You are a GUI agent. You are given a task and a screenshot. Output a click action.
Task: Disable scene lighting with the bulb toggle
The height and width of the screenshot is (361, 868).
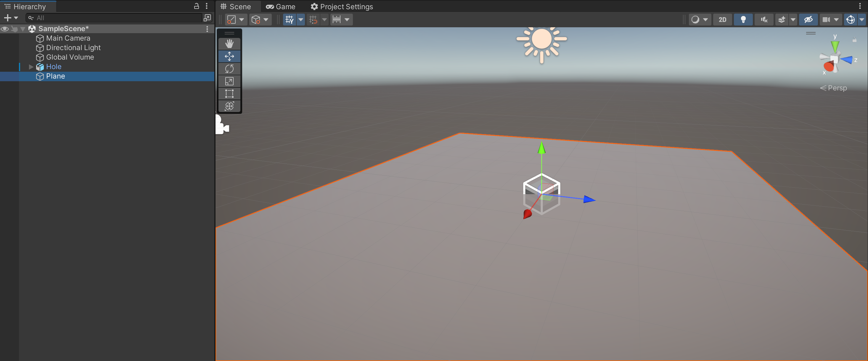743,19
